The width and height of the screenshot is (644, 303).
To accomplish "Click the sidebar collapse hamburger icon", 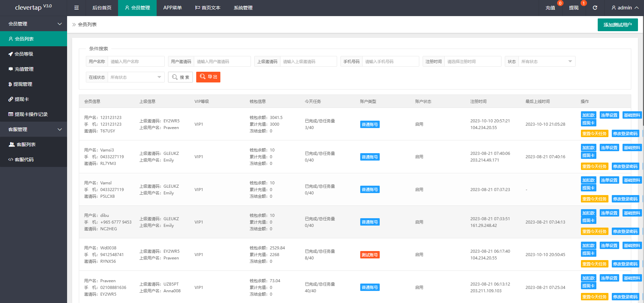I will pos(76,8).
